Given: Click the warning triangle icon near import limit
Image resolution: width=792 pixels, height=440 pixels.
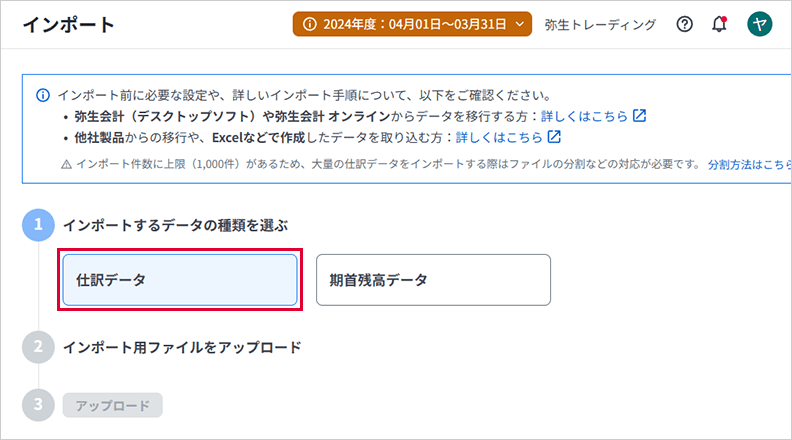Looking at the screenshot, I should tap(66, 164).
